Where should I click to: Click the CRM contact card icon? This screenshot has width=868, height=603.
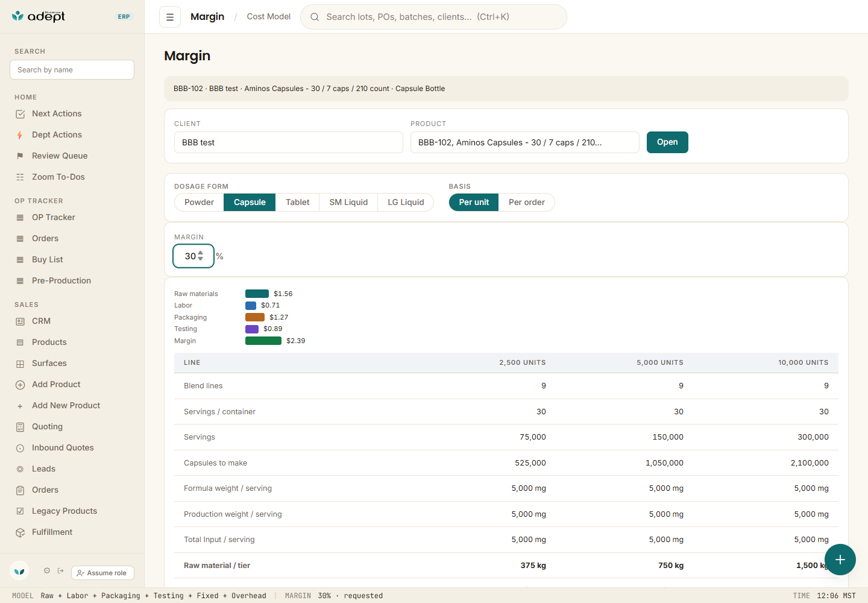click(20, 321)
